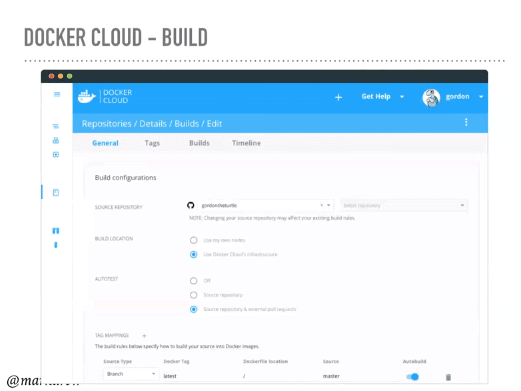521x391 pixels.
Task: Open the two-column icon in sidebar
Action: pyautogui.click(x=56, y=231)
